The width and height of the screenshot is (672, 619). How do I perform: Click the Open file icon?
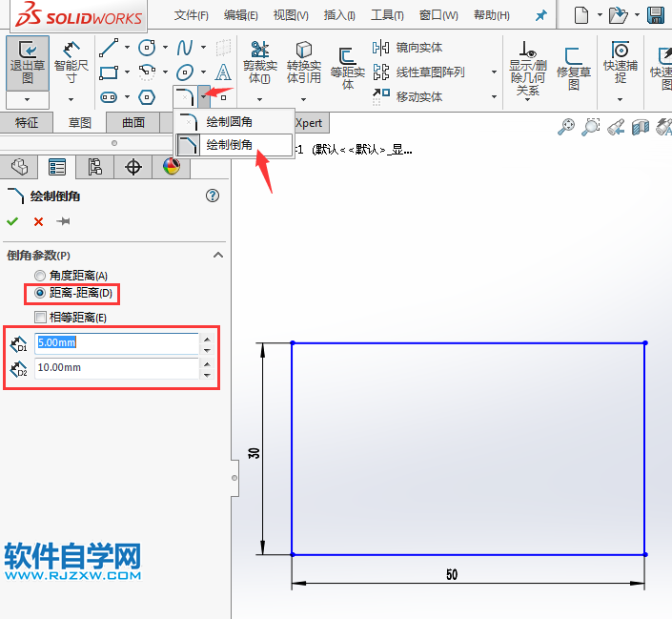tap(618, 15)
